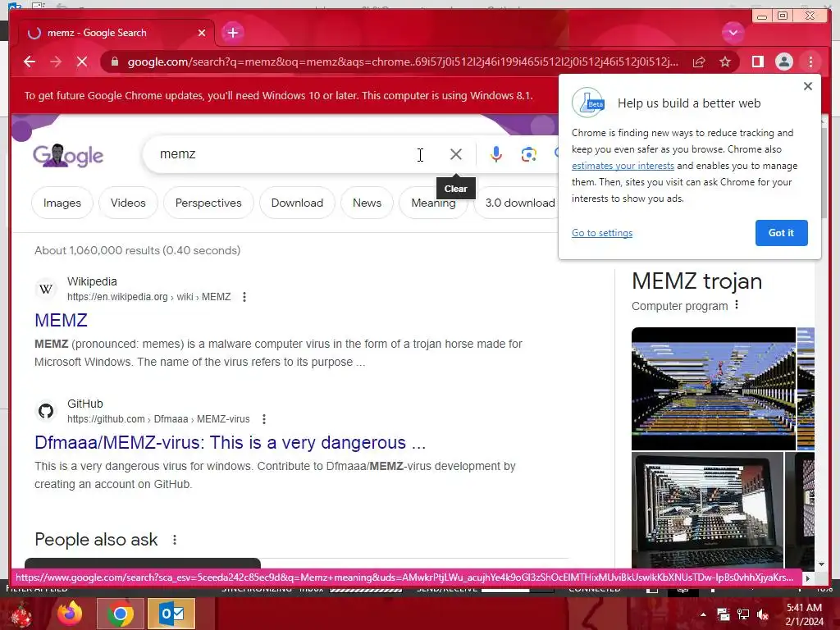Select the Meaning filter chip
Image resolution: width=840 pixels, height=630 pixels.
[x=433, y=203]
